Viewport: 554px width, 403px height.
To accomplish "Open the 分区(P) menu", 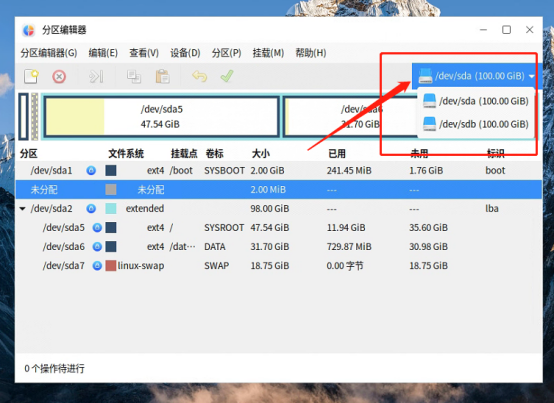I will (226, 53).
